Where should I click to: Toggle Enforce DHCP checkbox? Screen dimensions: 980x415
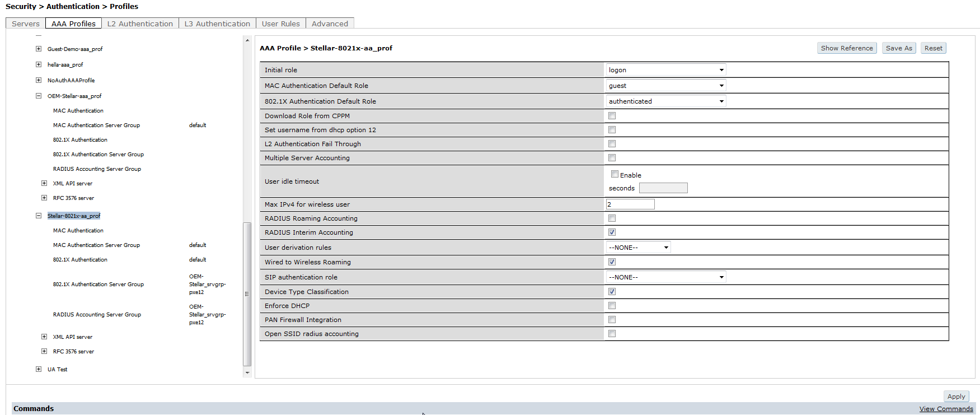(612, 306)
